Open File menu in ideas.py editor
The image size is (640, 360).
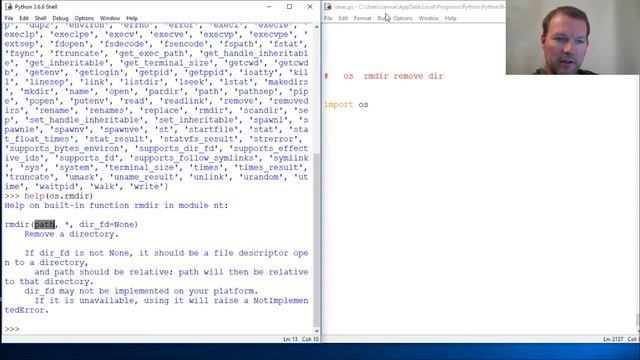328,18
